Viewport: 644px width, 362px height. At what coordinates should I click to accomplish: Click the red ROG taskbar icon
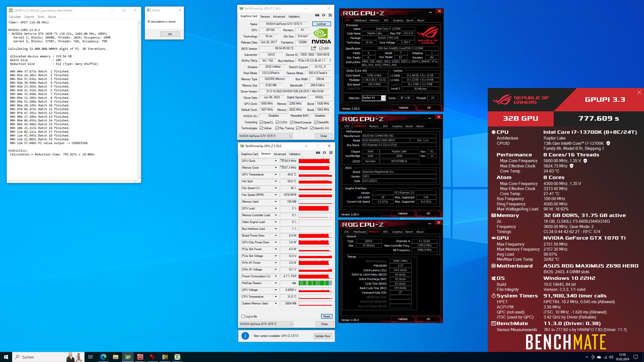[152, 357]
